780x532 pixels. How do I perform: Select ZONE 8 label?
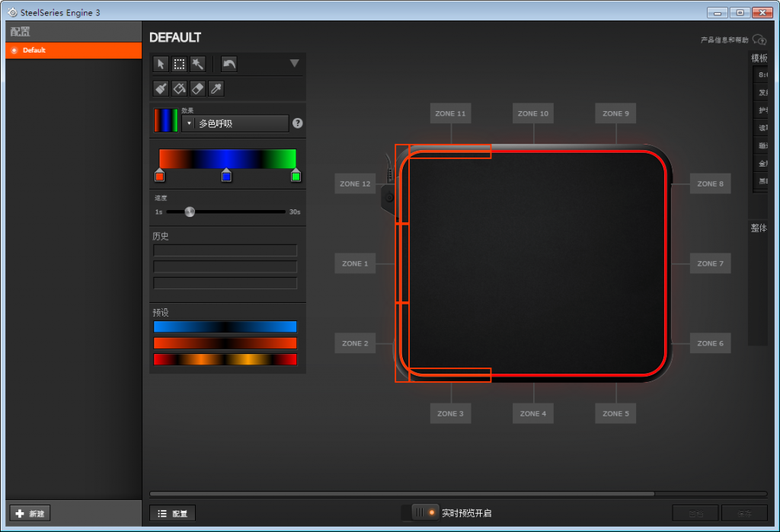click(711, 184)
